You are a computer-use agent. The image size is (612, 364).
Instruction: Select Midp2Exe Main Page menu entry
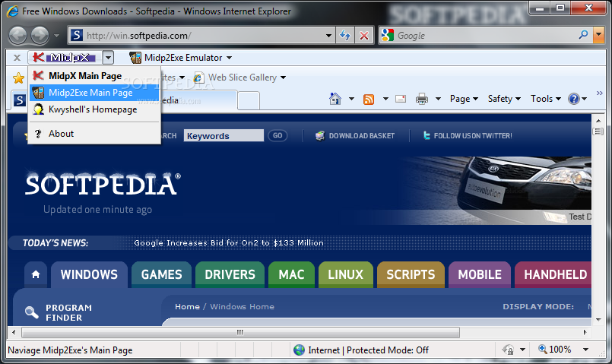point(94,93)
